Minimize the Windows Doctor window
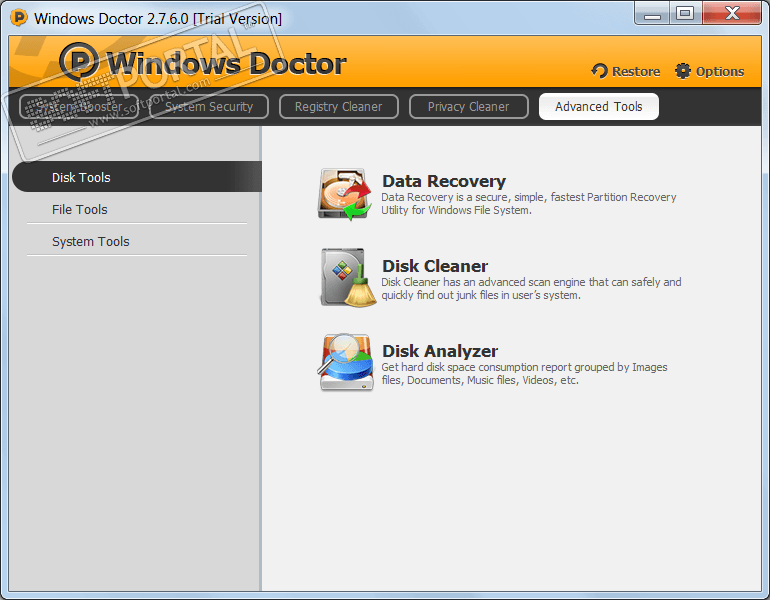The width and height of the screenshot is (770, 600). [x=652, y=14]
